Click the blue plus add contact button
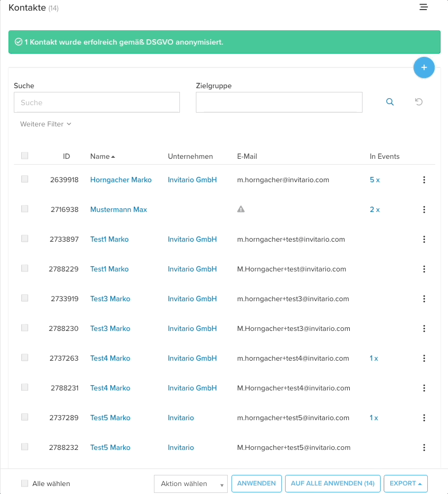Screen dimensions: 448x494 click(424, 67)
